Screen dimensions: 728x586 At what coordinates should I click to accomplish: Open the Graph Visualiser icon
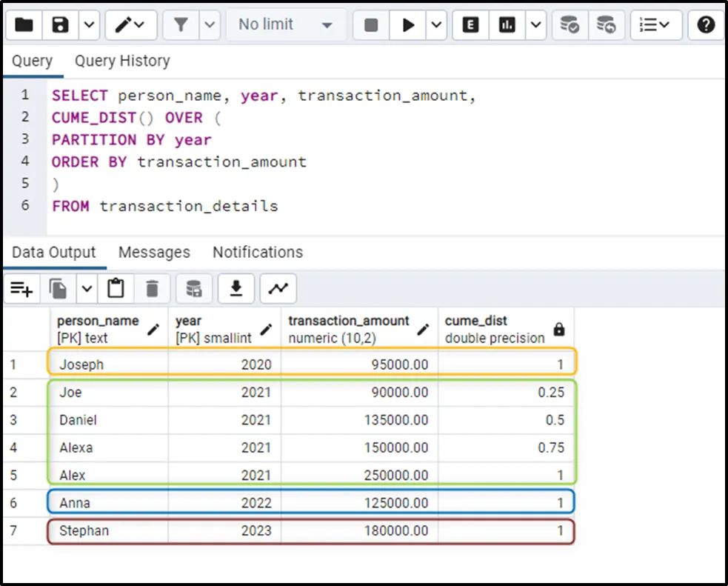click(x=278, y=289)
